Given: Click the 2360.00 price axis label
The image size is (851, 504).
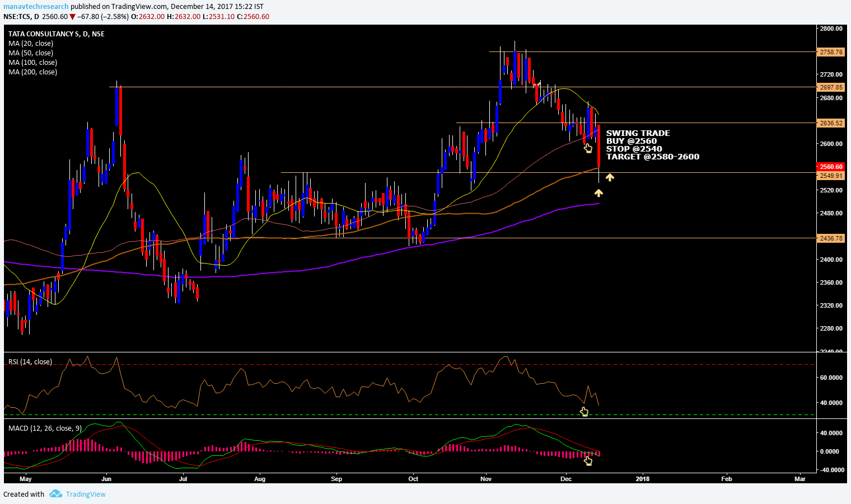Looking at the screenshot, I should point(831,282).
